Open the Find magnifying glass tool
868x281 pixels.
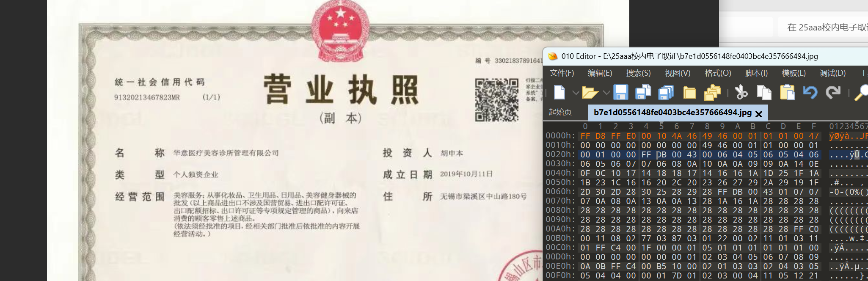[861, 92]
